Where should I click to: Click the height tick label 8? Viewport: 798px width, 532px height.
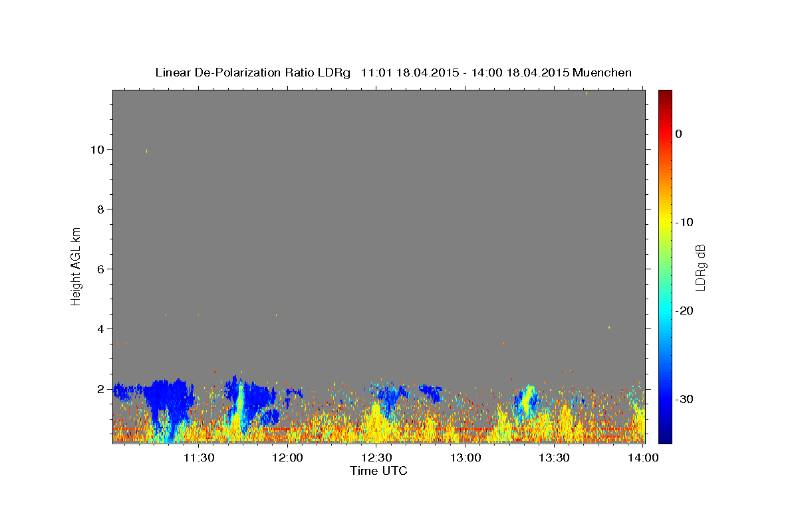click(x=102, y=209)
